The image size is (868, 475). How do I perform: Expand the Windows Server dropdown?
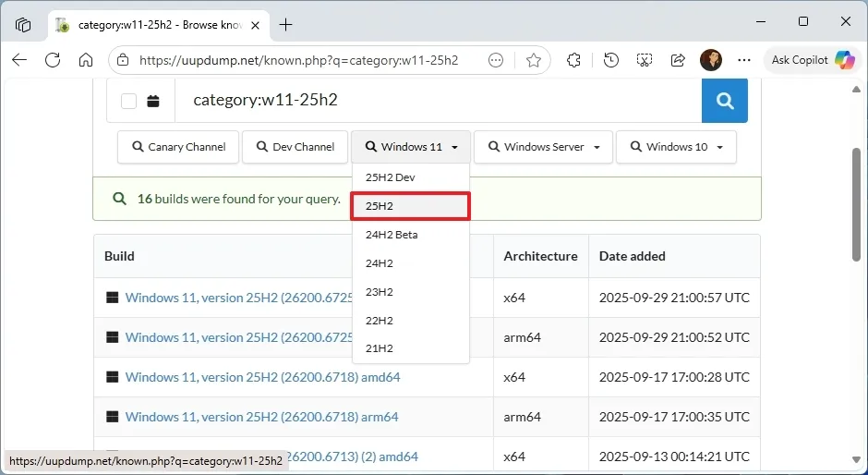(544, 147)
